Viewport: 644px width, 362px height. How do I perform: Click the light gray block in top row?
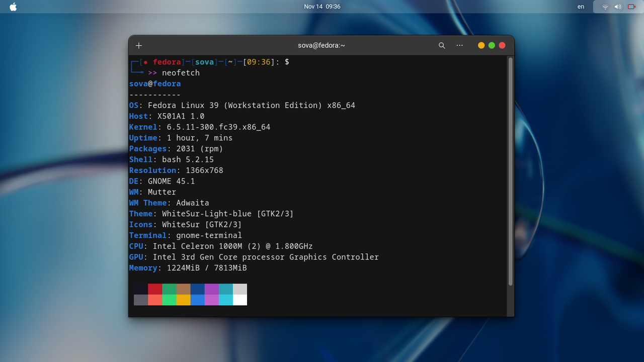[240, 289]
